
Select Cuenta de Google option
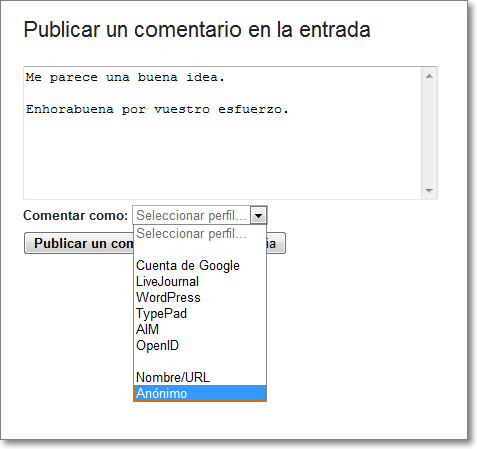pos(200,265)
